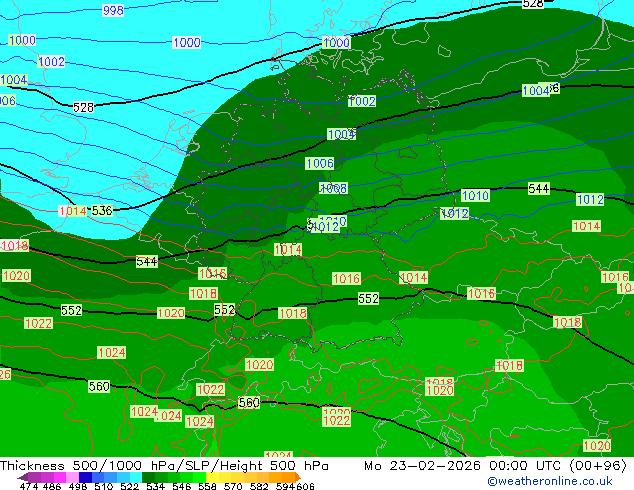This screenshot has width=634, height=490.
Task: Select the 536 height contour label
Action: [101, 211]
